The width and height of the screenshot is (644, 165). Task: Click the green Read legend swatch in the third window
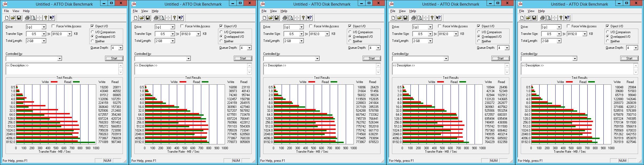(334, 82)
